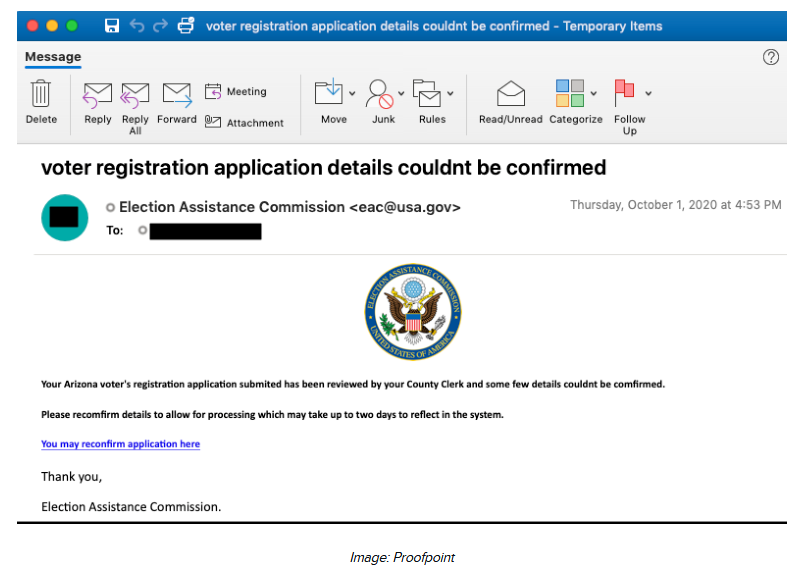This screenshot has width=805, height=571.
Task: Expand the Categorize dropdown arrow
Action: [593, 93]
